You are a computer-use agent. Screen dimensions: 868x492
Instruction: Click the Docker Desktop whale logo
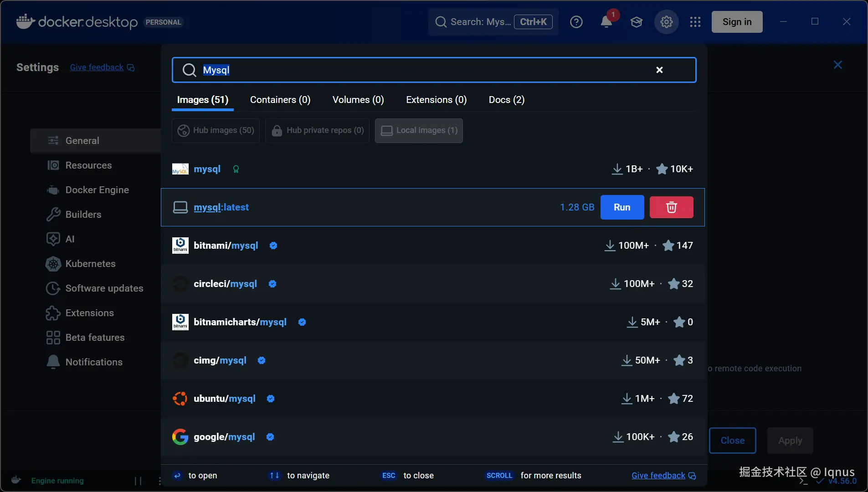click(x=26, y=21)
